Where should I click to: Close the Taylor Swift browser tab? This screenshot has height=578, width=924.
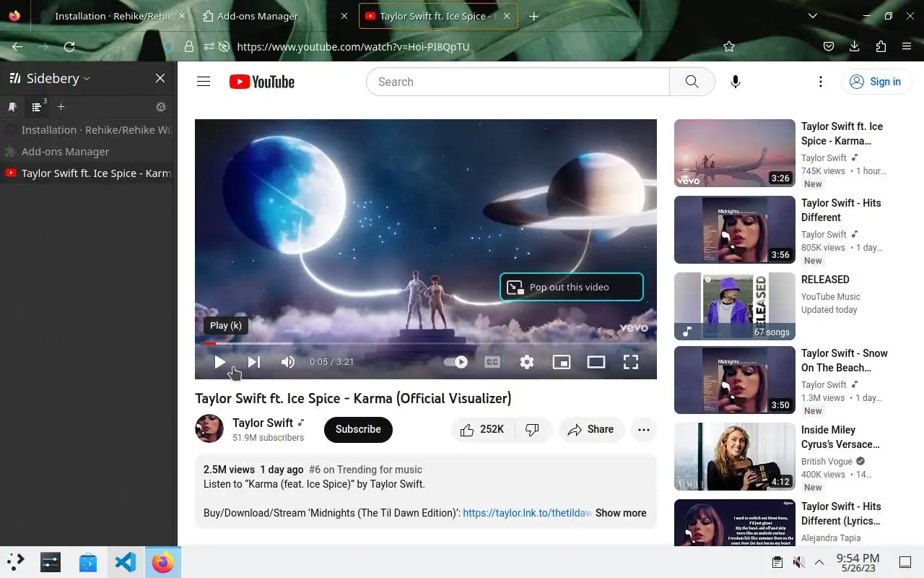[x=507, y=16]
